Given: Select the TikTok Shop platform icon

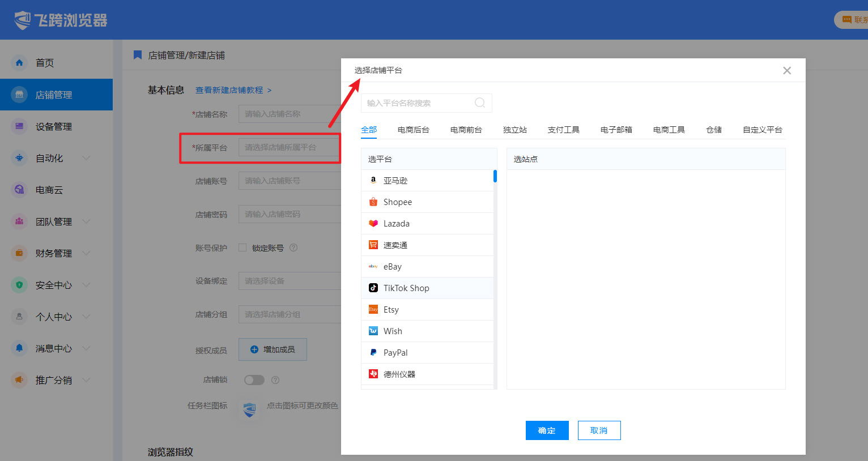Looking at the screenshot, I should click(x=373, y=288).
